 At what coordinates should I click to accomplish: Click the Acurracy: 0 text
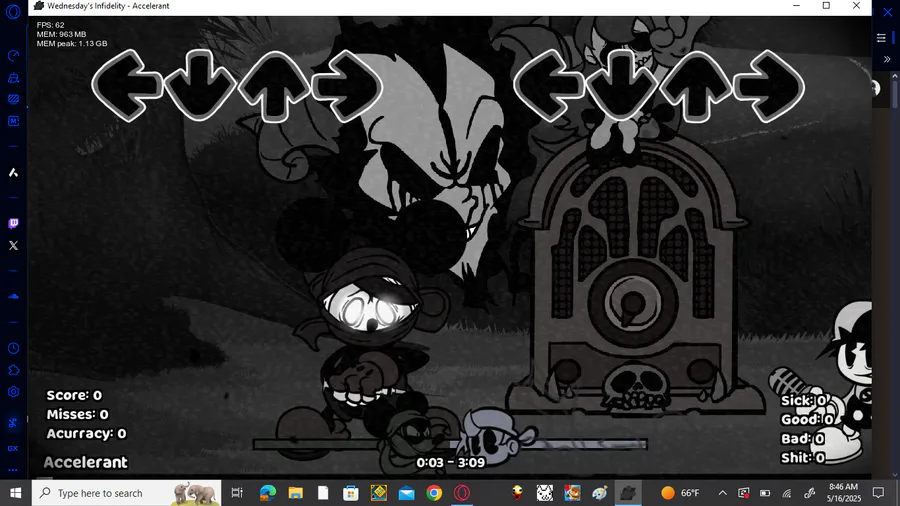point(86,434)
